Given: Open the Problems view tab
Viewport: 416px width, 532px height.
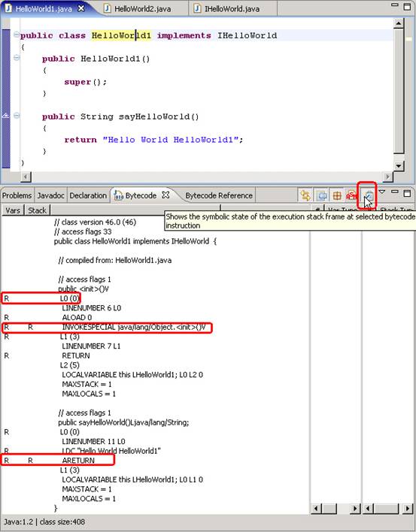Looking at the screenshot, I should pos(17,195).
